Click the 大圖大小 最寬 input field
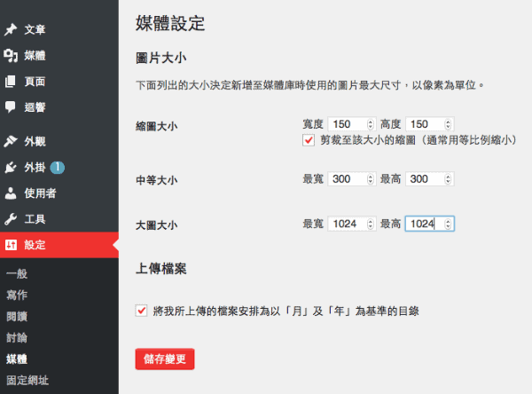 (x=352, y=224)
